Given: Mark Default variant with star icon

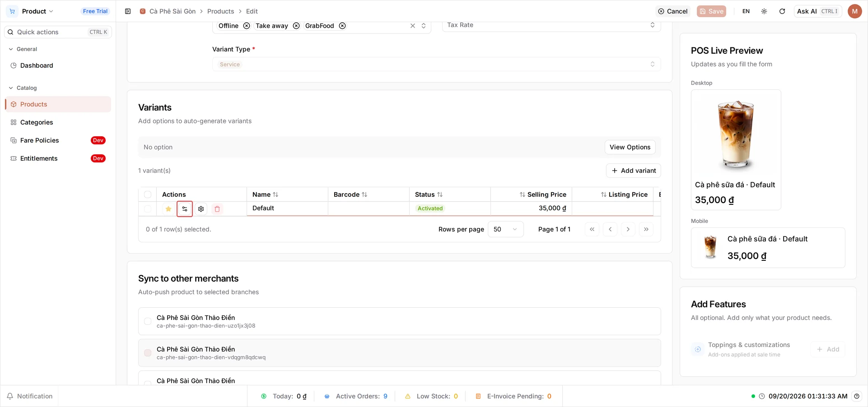Looking at the screenshot, I should tap(168, 209).
